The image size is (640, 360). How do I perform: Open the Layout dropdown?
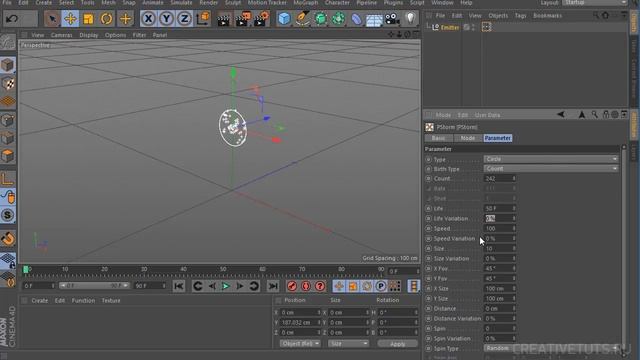point(594,3)
